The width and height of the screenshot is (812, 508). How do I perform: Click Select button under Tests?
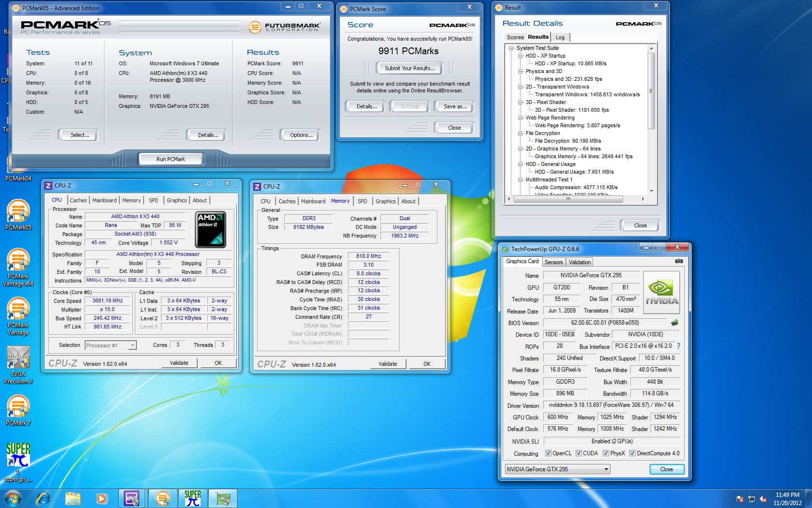tap(78, 135)
